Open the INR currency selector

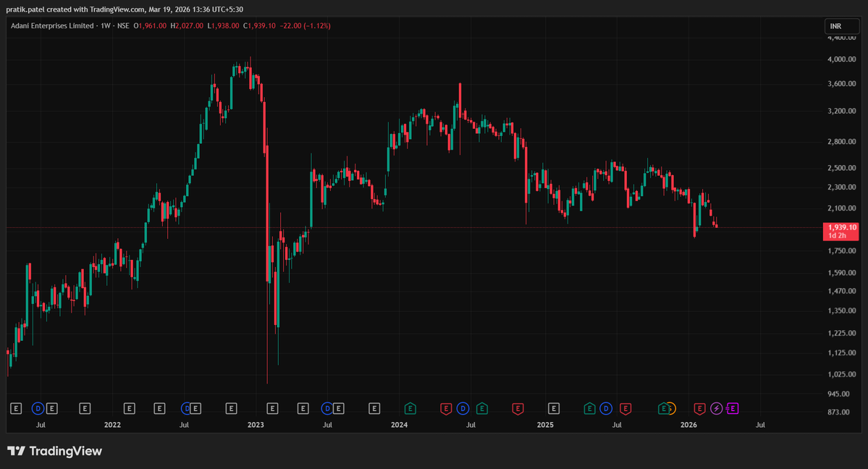(842, 26)
